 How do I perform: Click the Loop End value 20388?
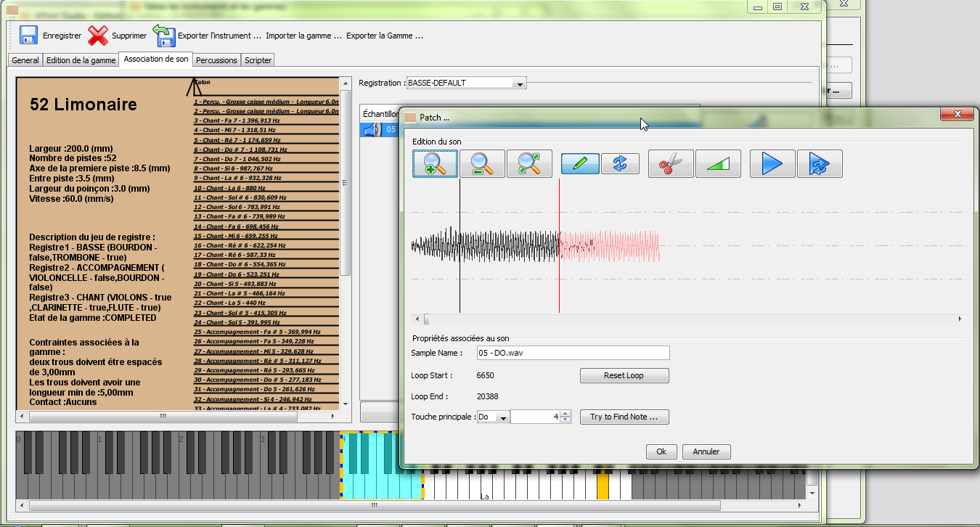[x=488, y=397]
